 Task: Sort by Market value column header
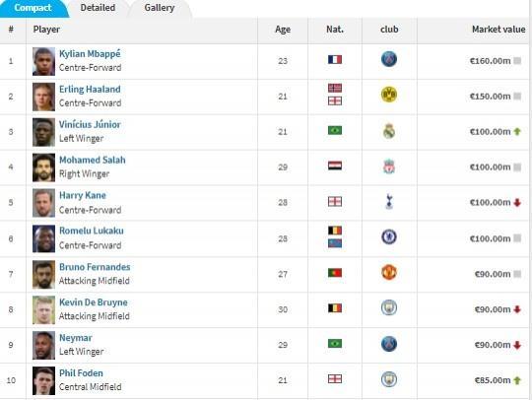point(499,30)
